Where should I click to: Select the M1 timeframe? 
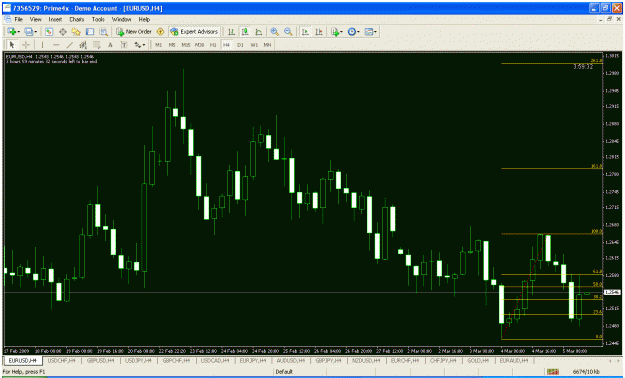pos(158,45)
